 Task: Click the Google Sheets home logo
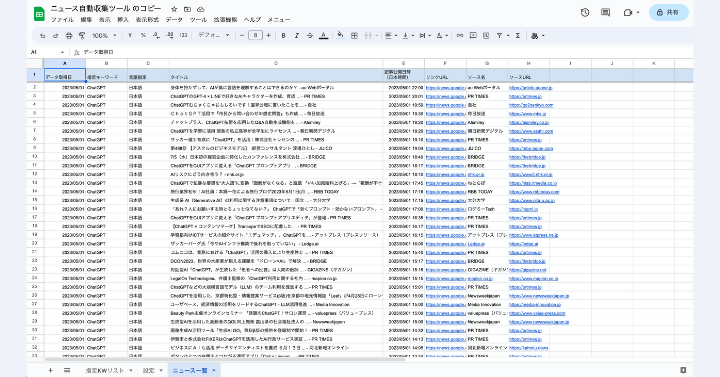click(x=39, y=14)
